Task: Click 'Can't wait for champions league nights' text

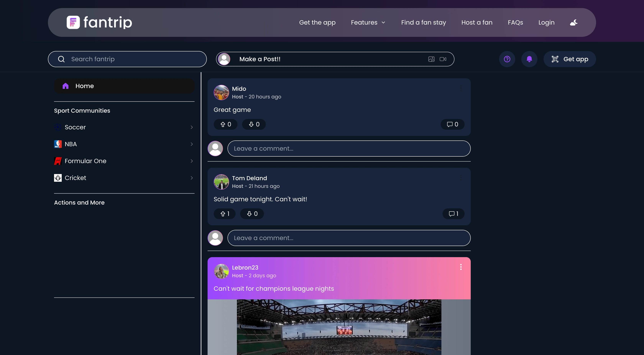Action: click(274, 288)
